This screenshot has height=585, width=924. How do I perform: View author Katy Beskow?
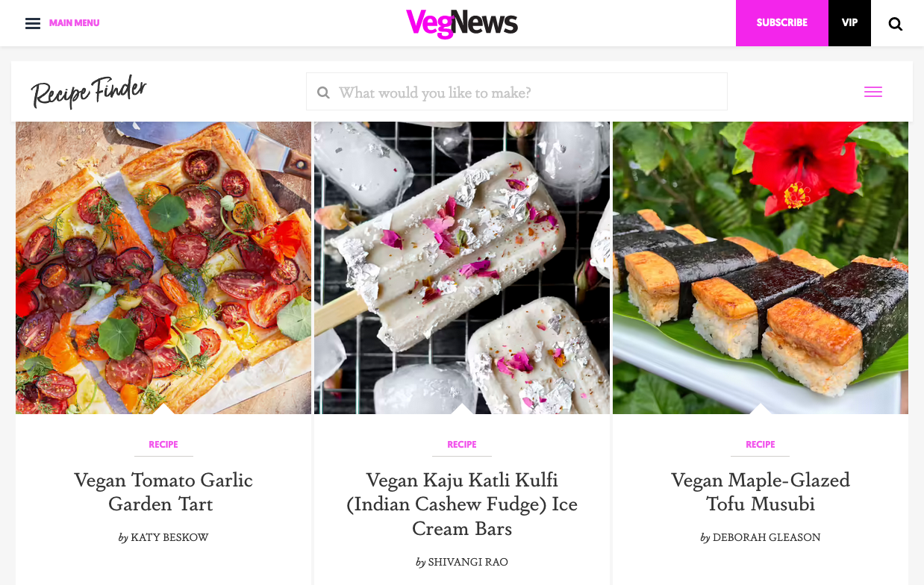point(169,537)
